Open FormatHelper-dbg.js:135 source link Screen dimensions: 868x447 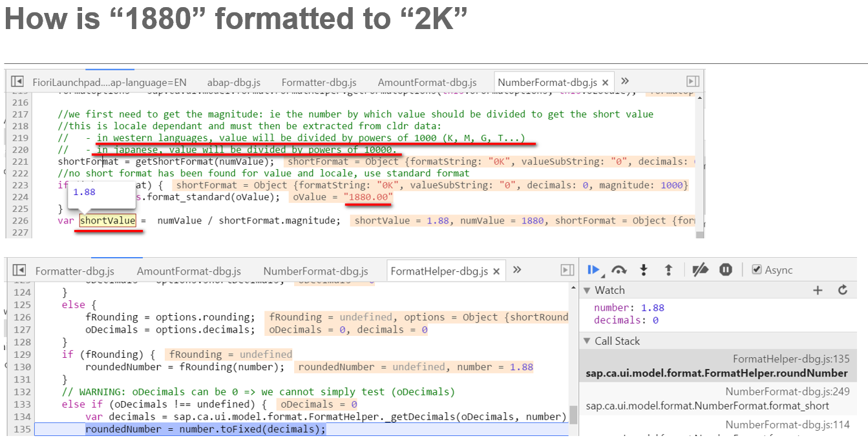click(x=791, y=359)
